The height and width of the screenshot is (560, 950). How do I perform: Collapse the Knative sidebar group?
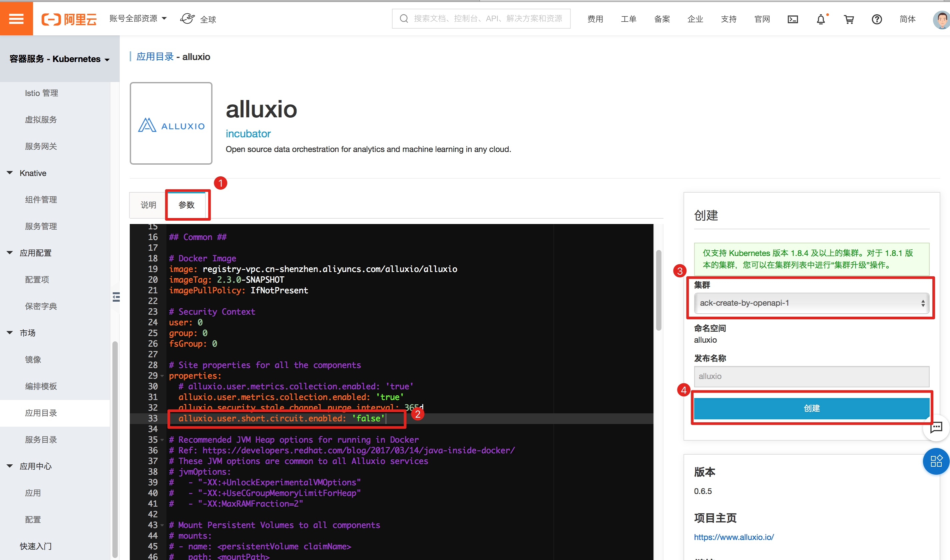(10, 173)
